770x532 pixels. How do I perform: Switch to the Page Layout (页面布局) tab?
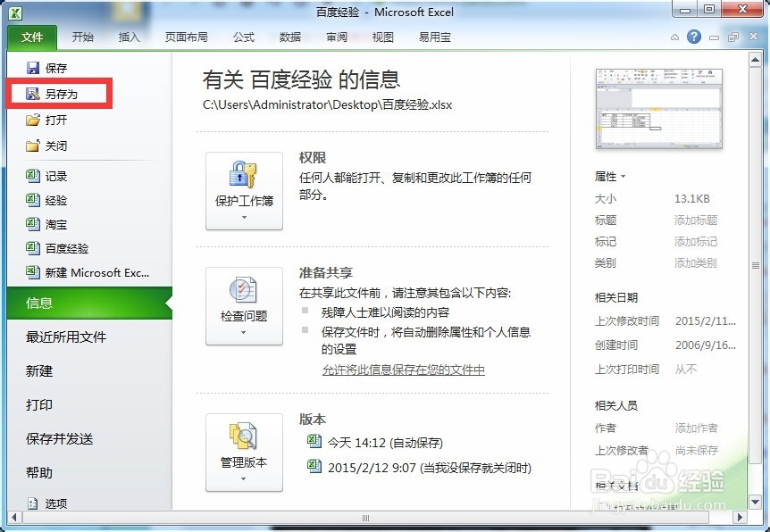(186, 37)
